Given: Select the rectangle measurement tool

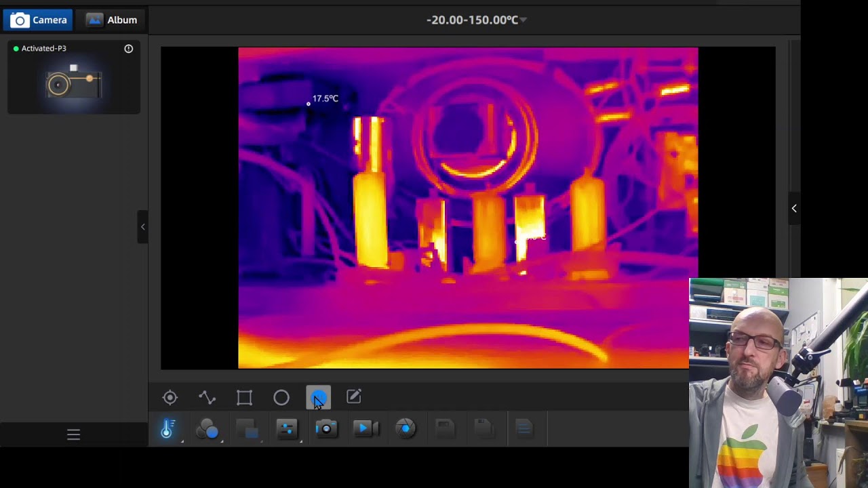Looking at the screenshot, I should coord(244,398).
